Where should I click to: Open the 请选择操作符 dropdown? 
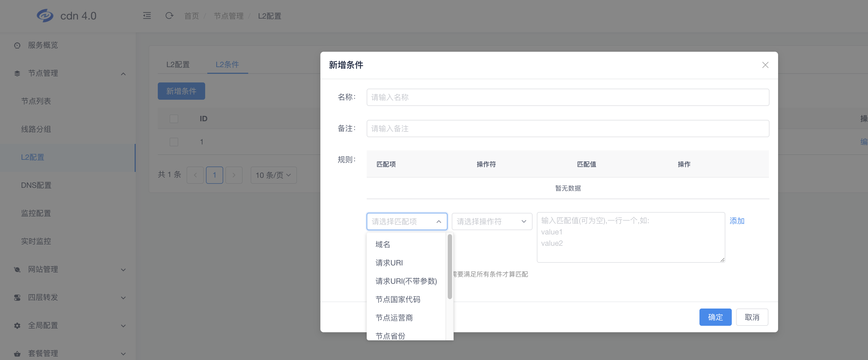pyautogui.click(x=492, y=221)
